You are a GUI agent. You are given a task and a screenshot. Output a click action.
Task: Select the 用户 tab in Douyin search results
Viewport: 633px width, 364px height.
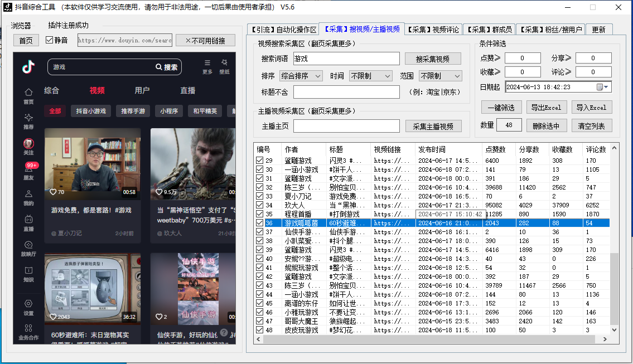click(142, 90)
